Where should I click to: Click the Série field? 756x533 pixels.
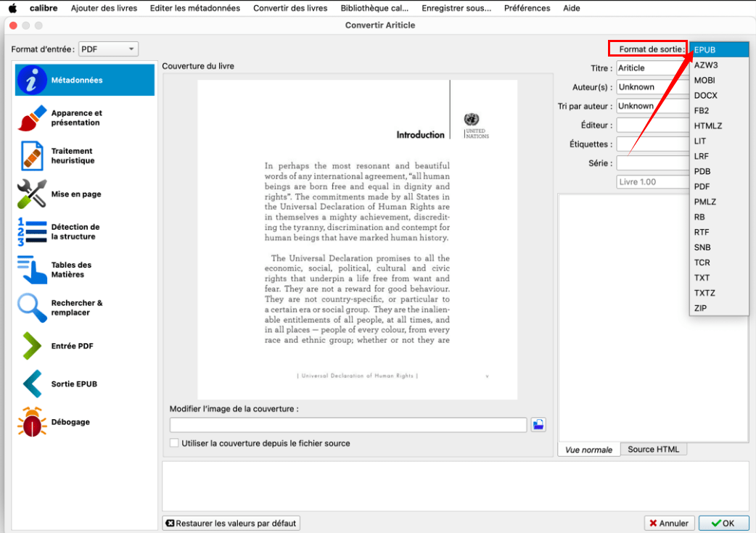(x=653, y=163)
